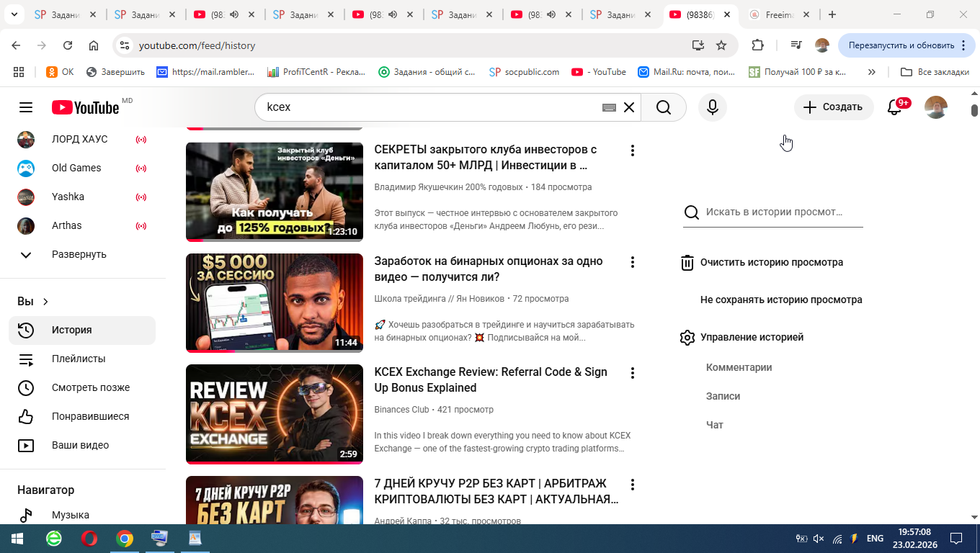Toggle muted volume tray icon

pyautogui.click(x=819, y=539)
